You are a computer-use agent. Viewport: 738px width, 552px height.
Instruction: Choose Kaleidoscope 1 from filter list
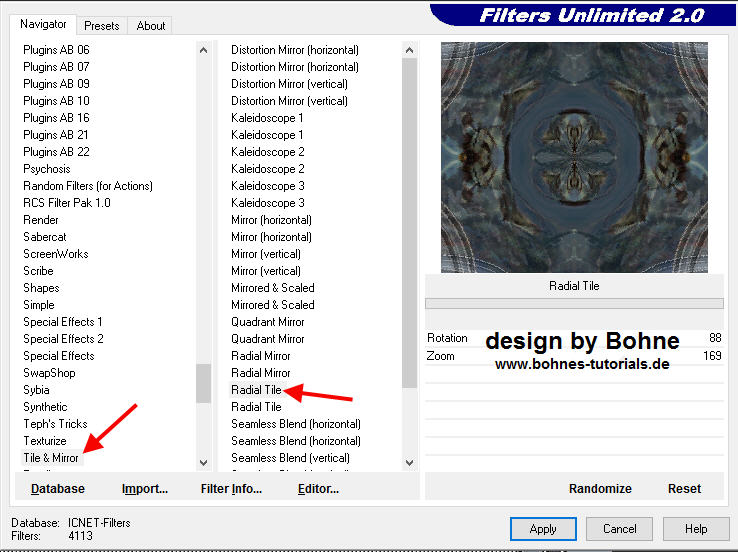(267, 118)
